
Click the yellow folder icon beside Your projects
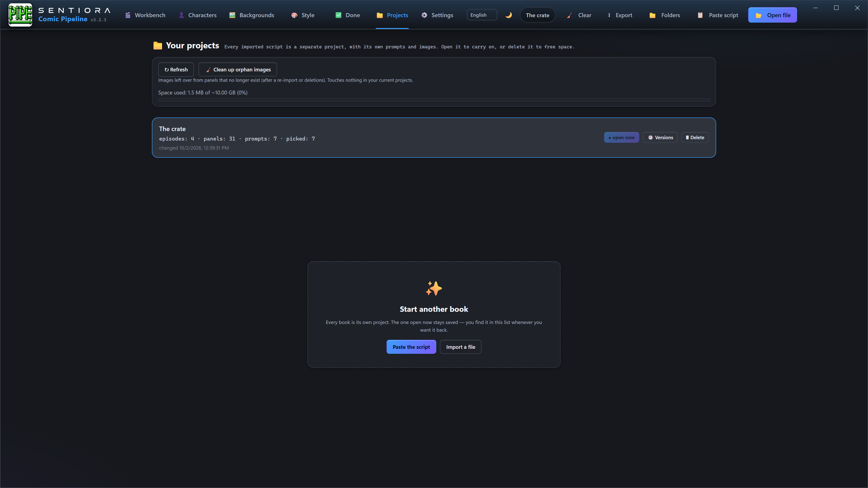[158, 45]
